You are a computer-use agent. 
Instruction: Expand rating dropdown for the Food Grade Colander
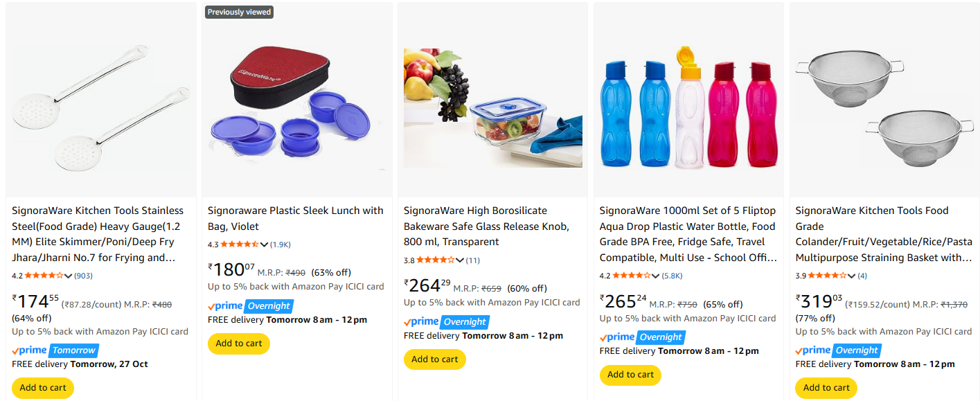[852, 276]
